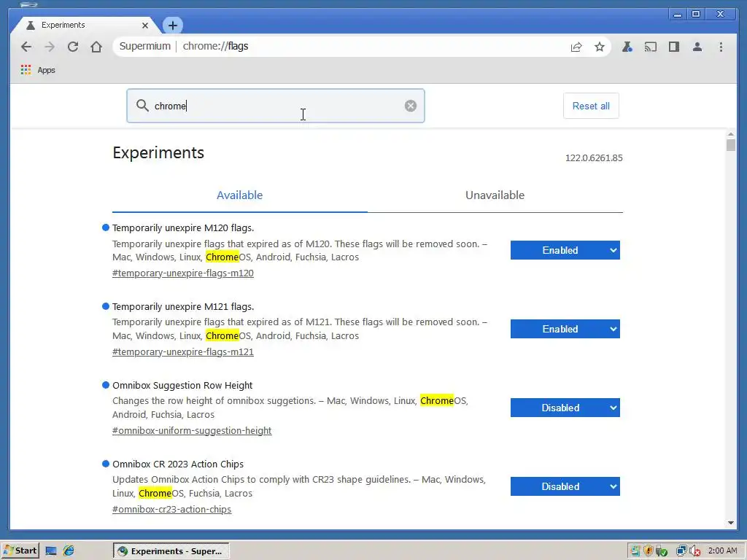Click the muted volume tray icon
Viewport: 747px width, 560px height.
point(695,551)
